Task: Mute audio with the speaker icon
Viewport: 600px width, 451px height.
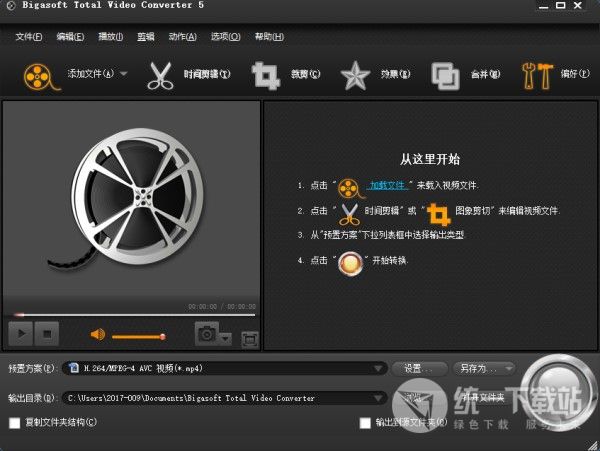Action: [98, 335]
